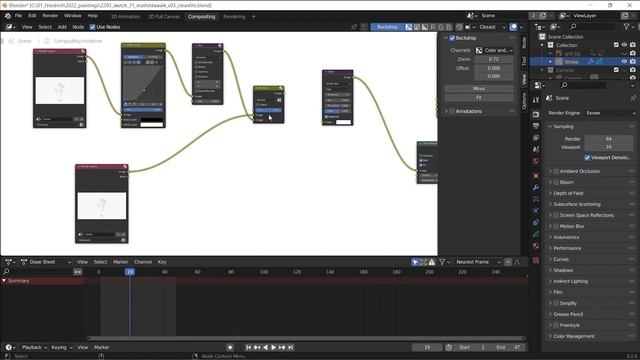Toggle Only Show Errors warning icon

tap(431, 262)
